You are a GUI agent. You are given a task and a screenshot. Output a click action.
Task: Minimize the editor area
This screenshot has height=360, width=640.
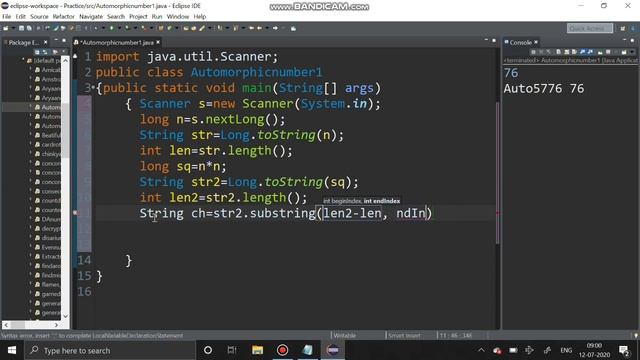[486, 40]
